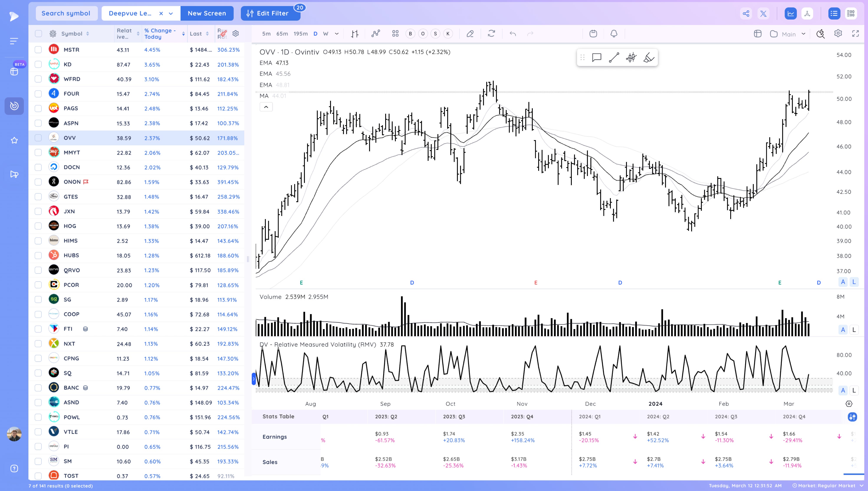868x491 pixels.
Task: Toggle auto scale A on price pane
Action: (843, 282)
